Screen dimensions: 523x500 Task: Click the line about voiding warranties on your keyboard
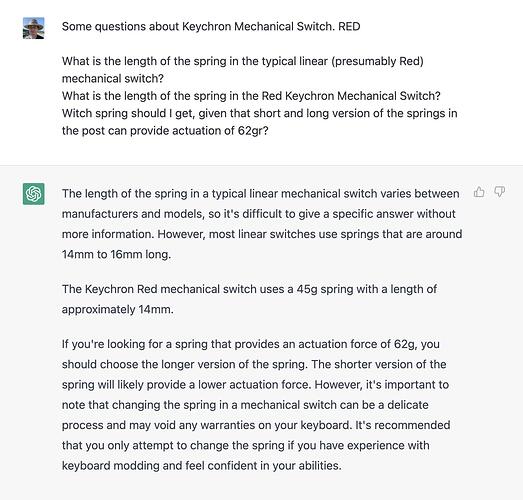(x=256, y=425)
